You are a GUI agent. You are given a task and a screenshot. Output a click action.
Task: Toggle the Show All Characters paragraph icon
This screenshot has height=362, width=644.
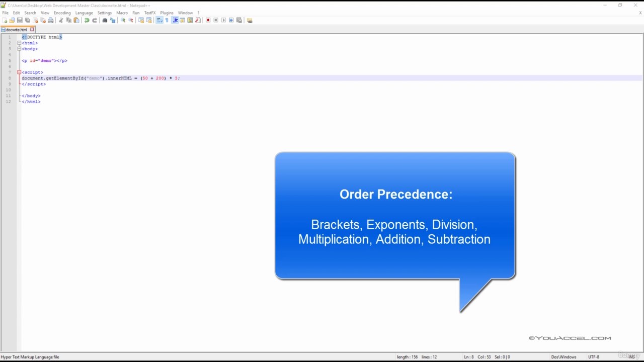coord(167,20)
